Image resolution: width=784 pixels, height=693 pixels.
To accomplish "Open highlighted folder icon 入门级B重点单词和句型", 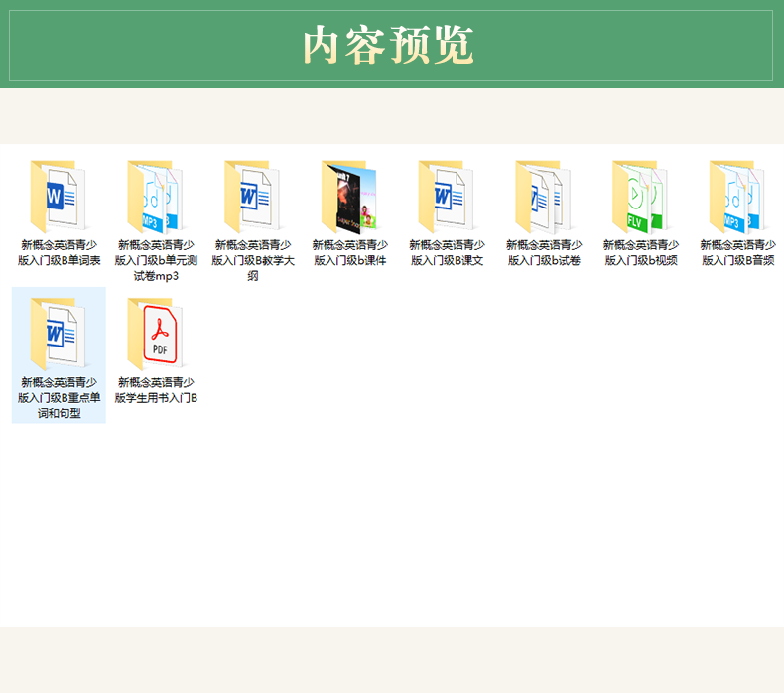I will [58, 334].
